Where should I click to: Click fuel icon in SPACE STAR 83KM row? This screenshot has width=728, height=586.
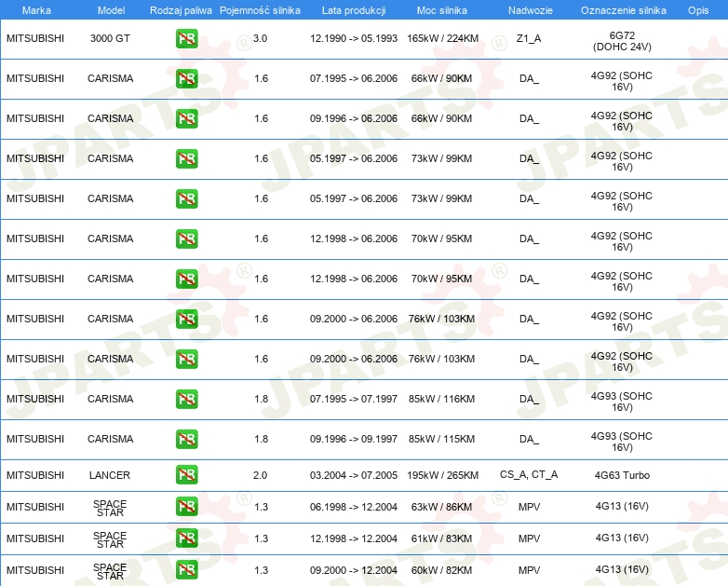tap(186, 538)
